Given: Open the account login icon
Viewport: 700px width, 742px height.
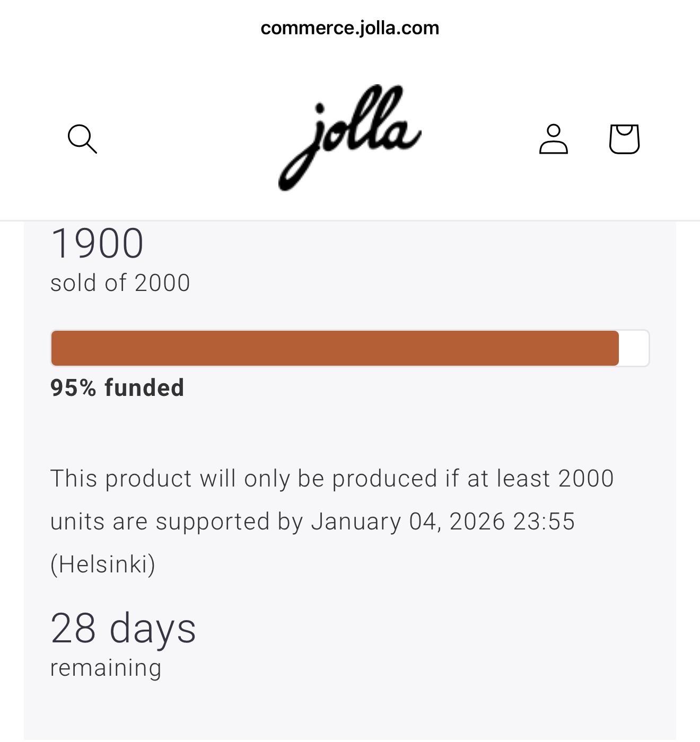Looking at the screenshot, I should click(x=553, y=139).
